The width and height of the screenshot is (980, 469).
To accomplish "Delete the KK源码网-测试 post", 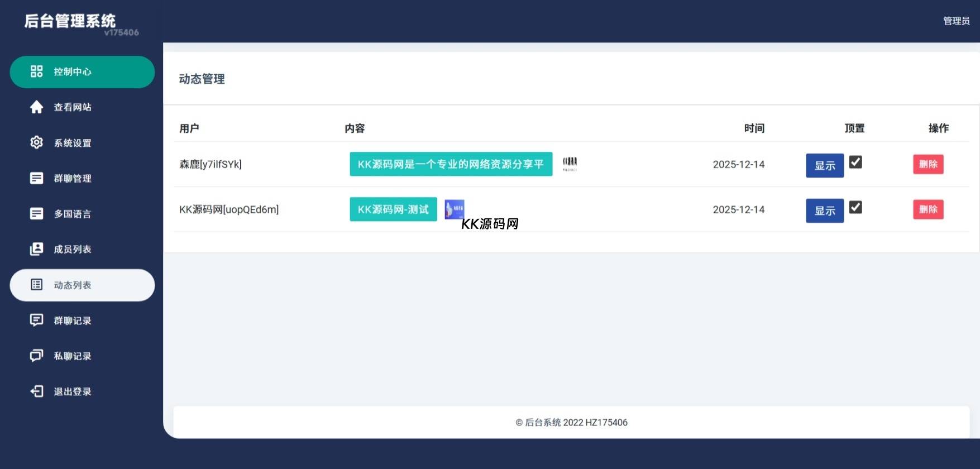I will coord(928,209).
